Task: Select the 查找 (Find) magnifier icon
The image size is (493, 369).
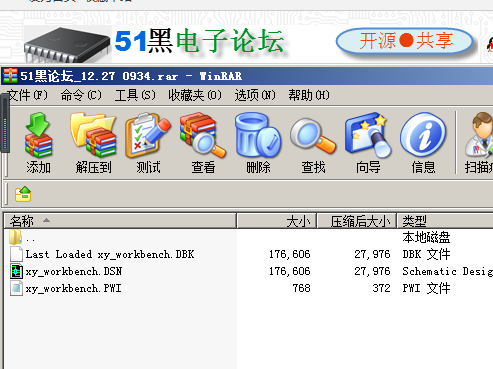Action: 313,136
